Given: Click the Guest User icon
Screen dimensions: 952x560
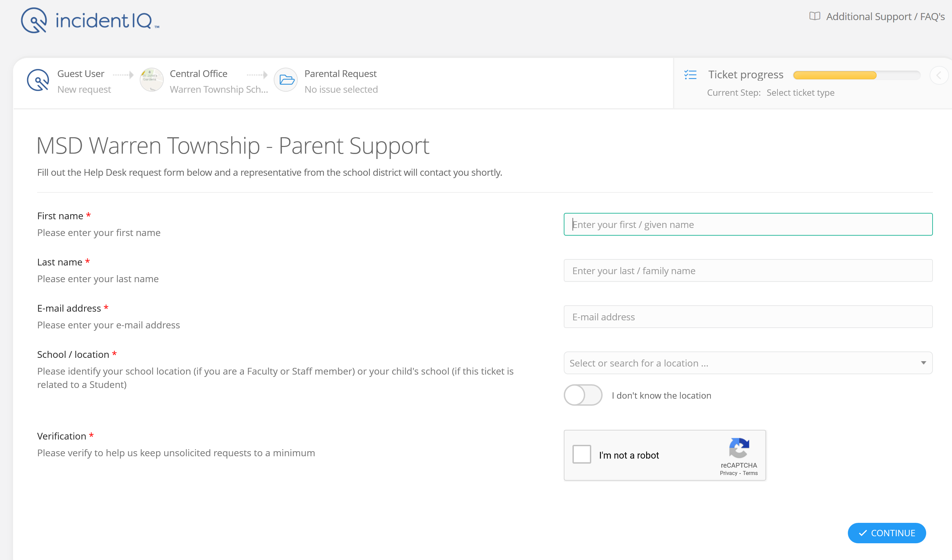Looking at the screenshot, I should tap(38, 81).
